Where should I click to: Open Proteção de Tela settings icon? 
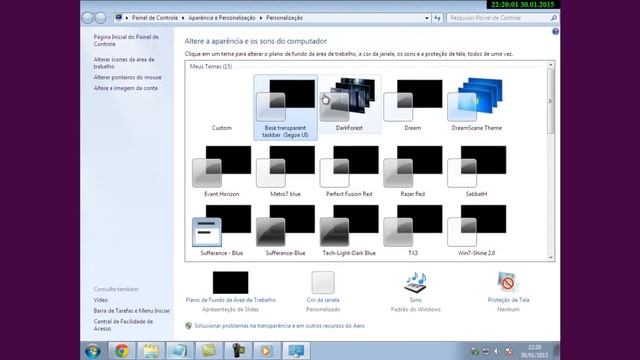point(508,282)
